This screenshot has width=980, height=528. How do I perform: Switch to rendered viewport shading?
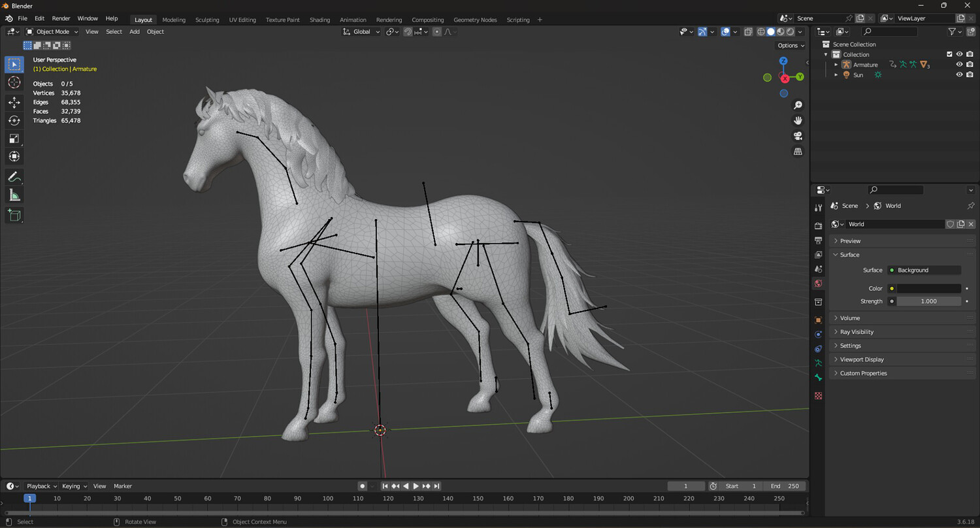[x=790, y=31]
